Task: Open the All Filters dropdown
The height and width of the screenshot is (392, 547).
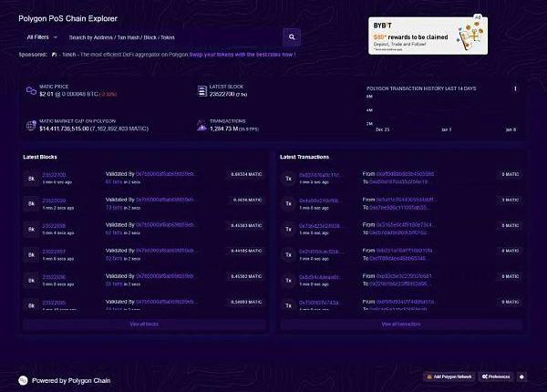Action: coord(43,37)
